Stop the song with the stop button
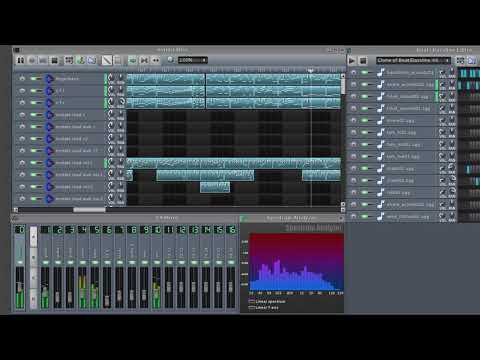Screen dimensions: 480x360 (55, 60)
